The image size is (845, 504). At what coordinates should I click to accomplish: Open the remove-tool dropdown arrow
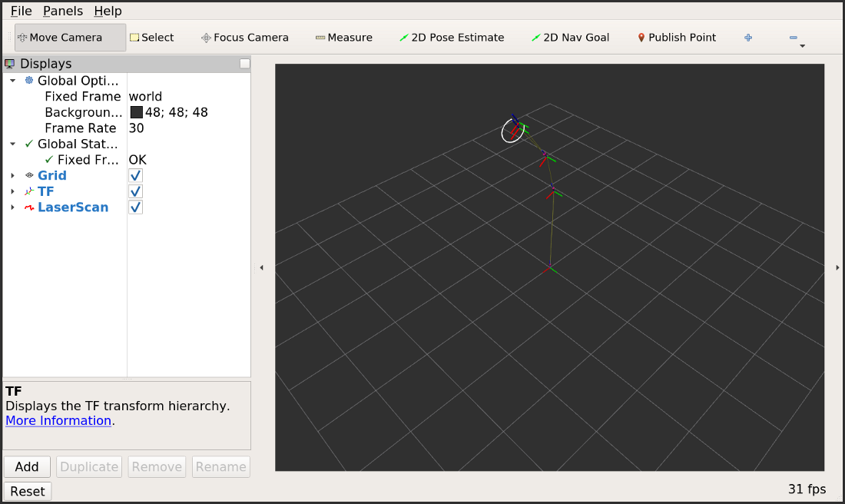click(801, 45)
